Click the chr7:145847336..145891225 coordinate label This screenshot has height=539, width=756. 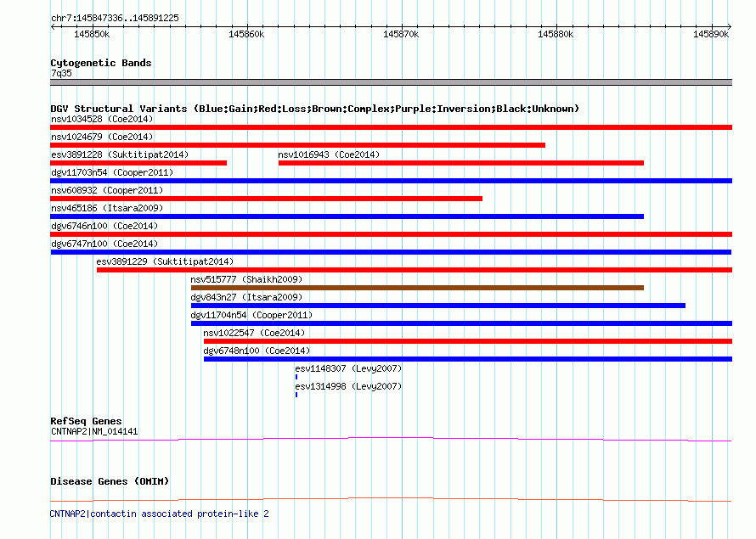tap(115, 18)
